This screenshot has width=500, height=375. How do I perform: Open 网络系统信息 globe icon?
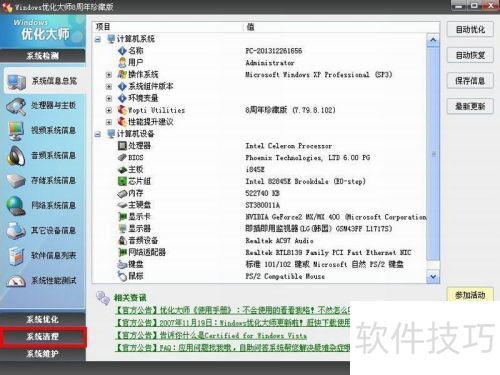(x=16, y=206)
